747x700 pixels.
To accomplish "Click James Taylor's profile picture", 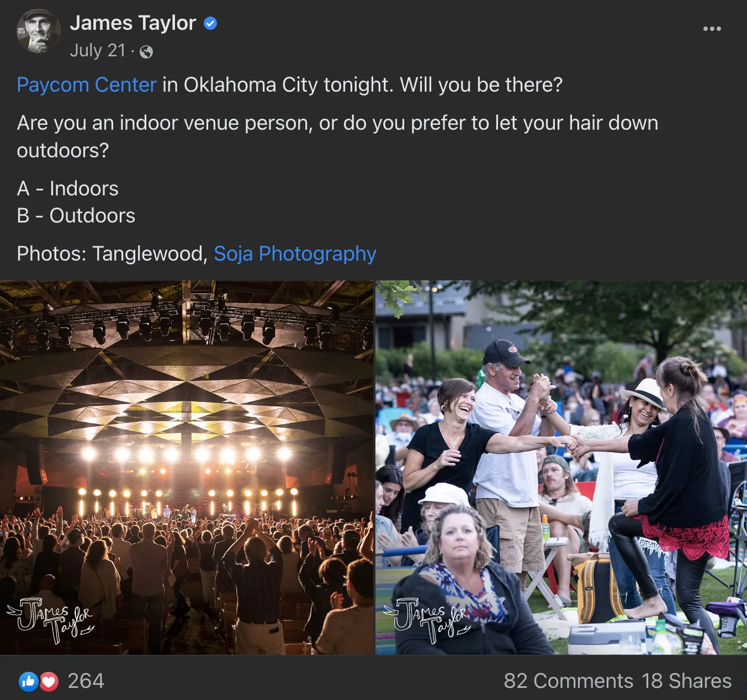I will (x=38, y=31).
